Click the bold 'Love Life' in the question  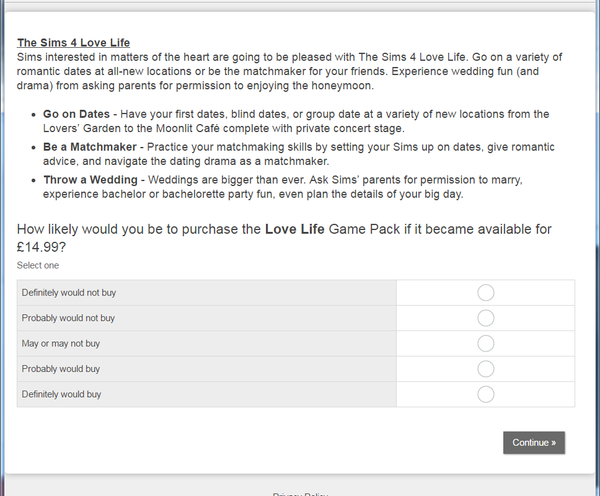296,230
